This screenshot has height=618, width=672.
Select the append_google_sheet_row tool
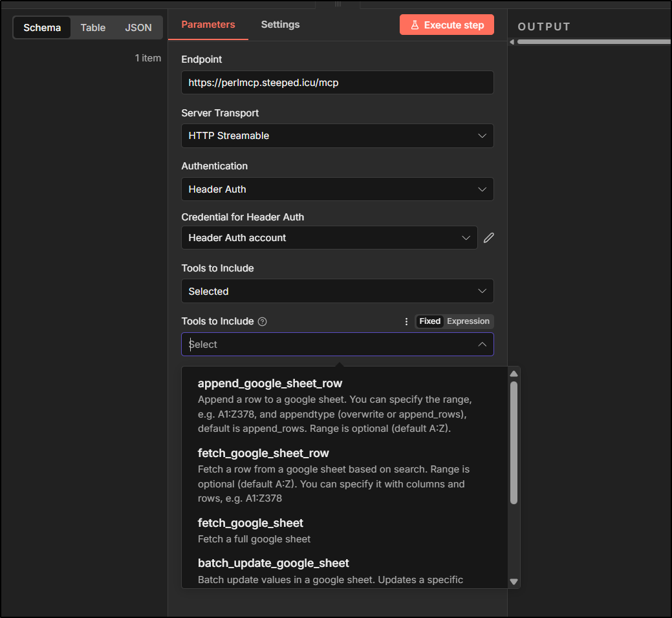[270, 383]
